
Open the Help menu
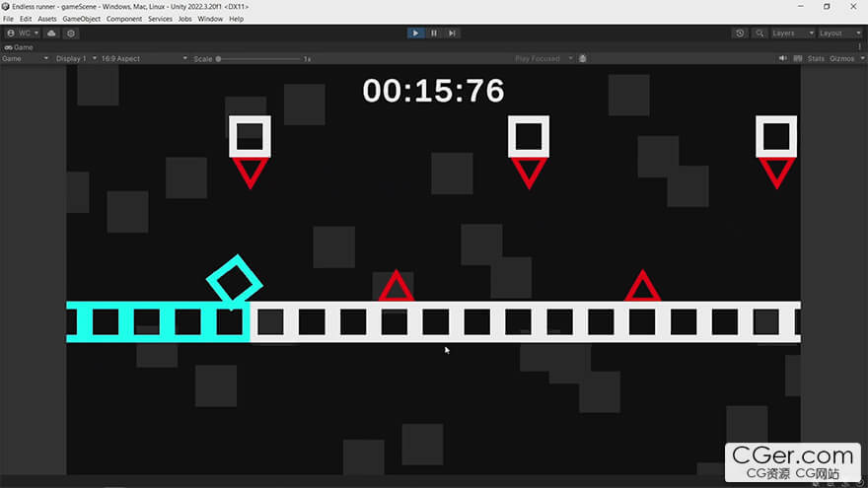click(x=237, y=19)
